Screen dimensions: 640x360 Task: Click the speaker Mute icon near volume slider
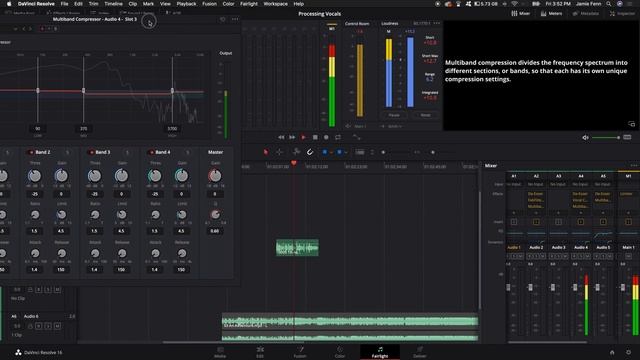coord(585,138)
